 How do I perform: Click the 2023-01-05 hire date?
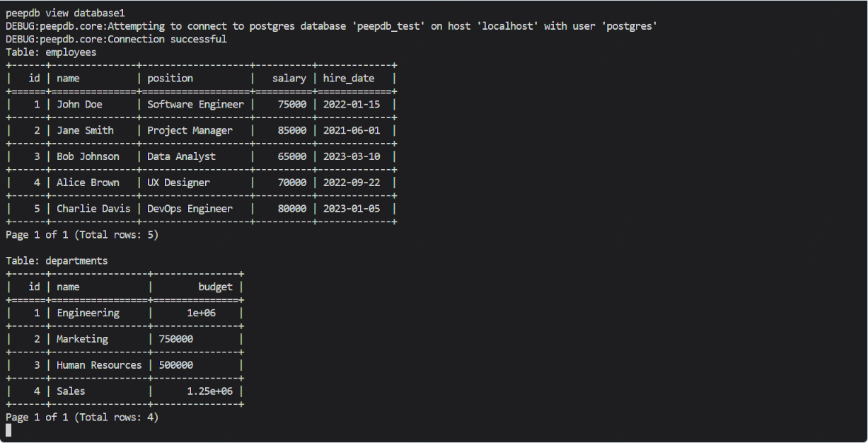352,209
